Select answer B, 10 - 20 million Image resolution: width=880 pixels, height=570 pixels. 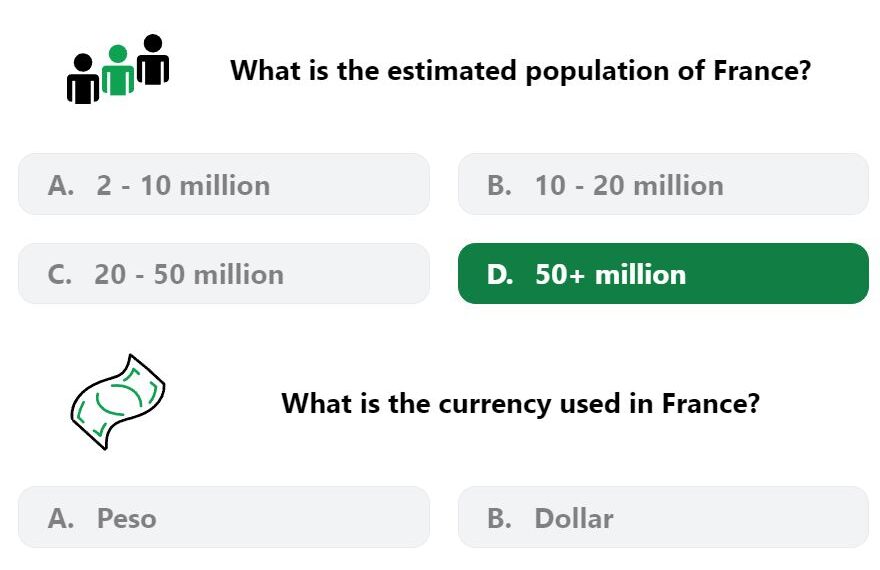click(x=663, y=184)
